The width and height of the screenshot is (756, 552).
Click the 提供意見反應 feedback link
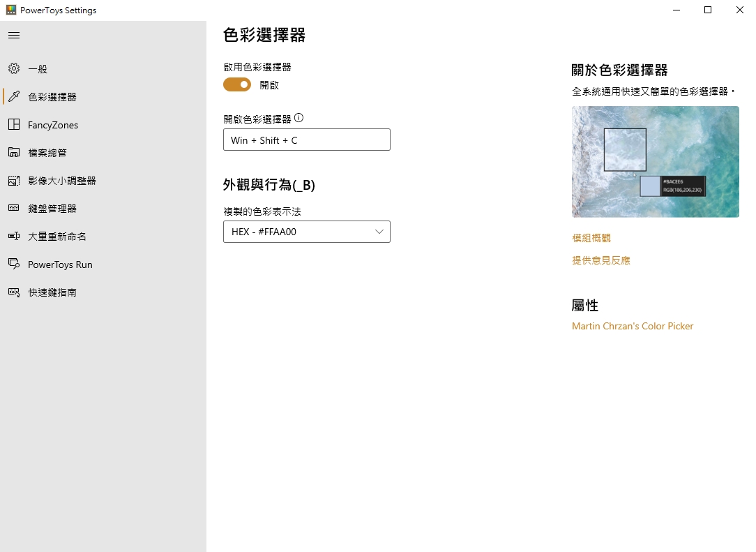(600, 260)
